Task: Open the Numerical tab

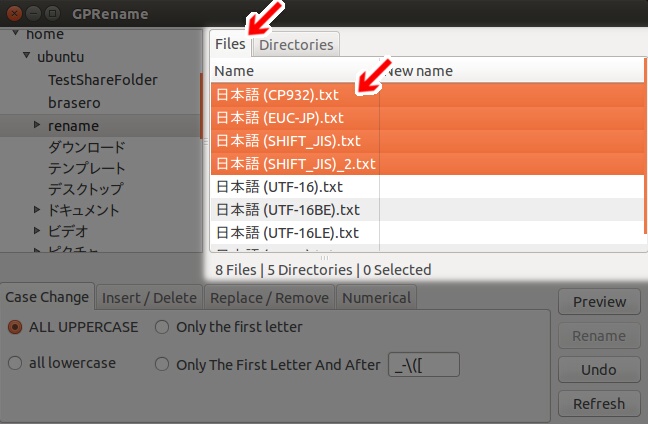Action: click(x=376, y=298)
